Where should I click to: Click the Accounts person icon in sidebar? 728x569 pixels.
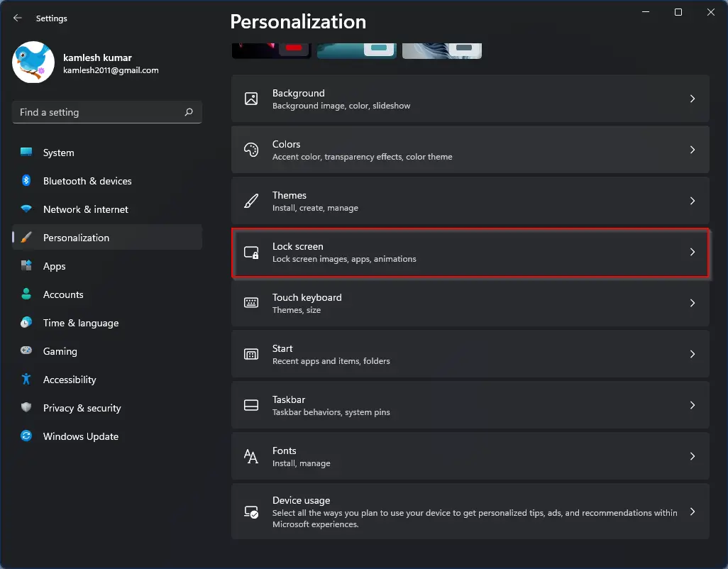point(26,294)
